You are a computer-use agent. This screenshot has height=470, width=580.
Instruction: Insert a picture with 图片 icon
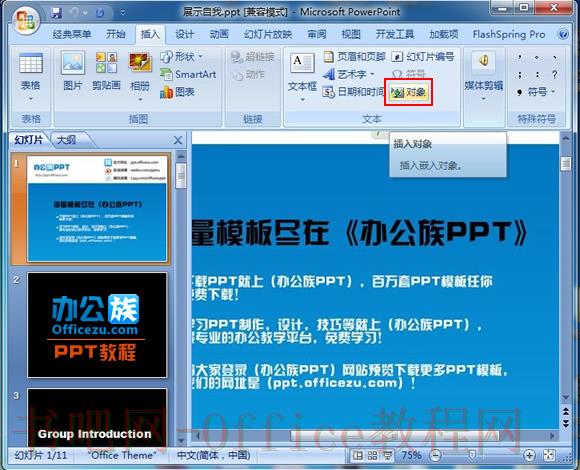tap(72, 71)
